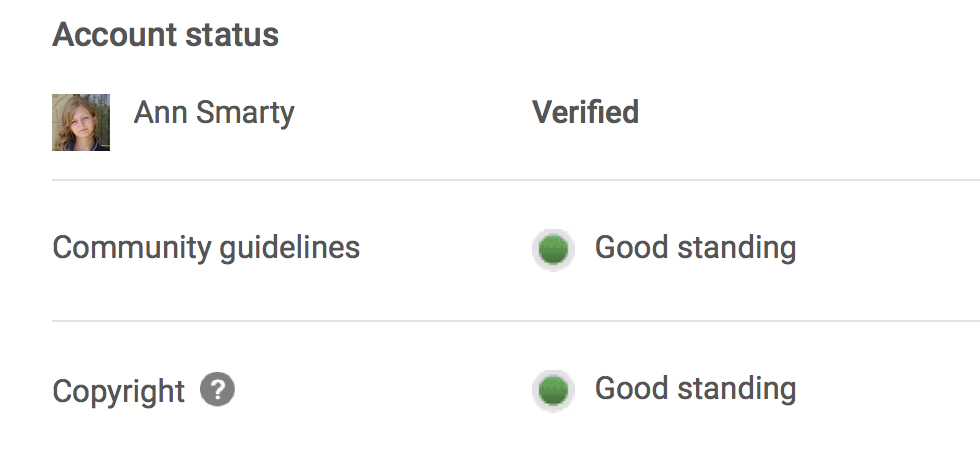Click the green dot beside Community guidelines status
Screen dimensions: 980x466
click(x=553, y=249)
